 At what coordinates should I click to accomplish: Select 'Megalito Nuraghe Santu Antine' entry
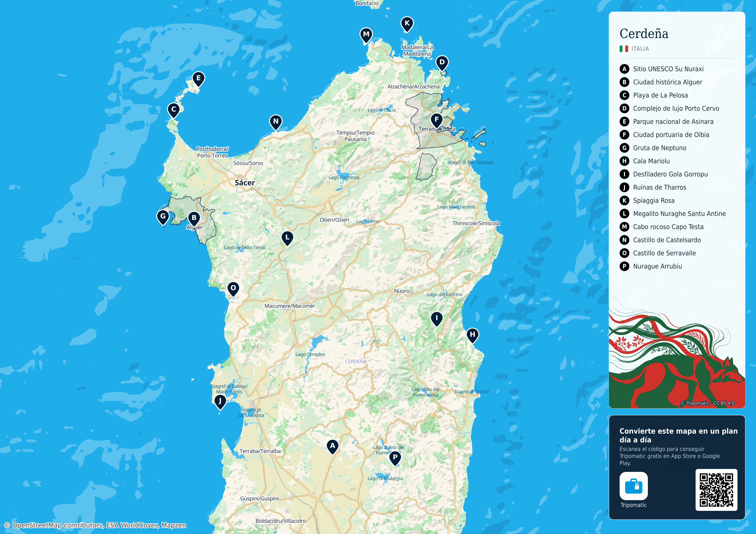point(679,214)
